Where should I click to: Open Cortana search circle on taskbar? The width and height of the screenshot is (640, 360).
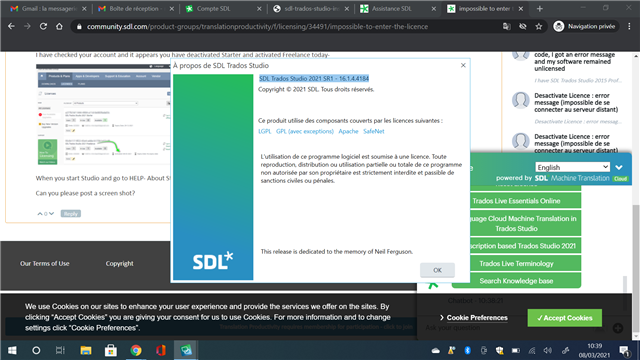coord(36,350)
